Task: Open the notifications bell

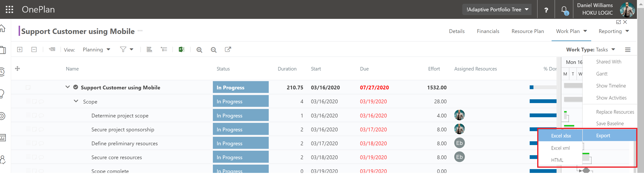Action: pyautogui.click(x=564, y=10)
